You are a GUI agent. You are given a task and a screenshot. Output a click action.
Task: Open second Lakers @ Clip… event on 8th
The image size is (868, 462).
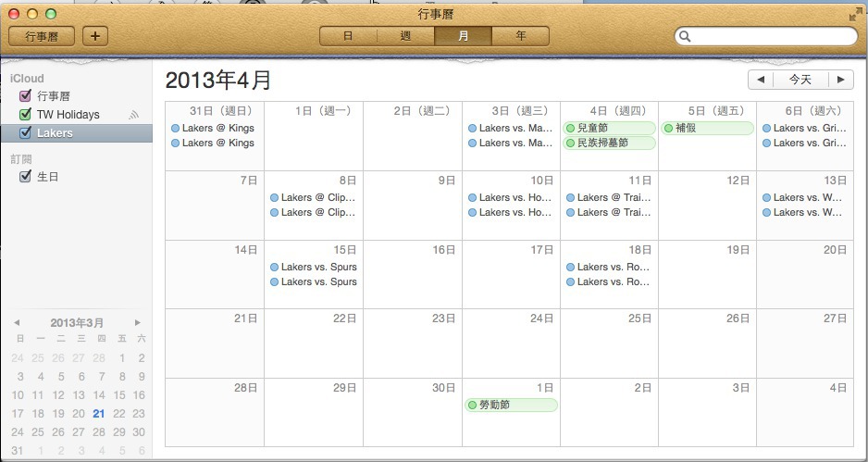[313, 213]
